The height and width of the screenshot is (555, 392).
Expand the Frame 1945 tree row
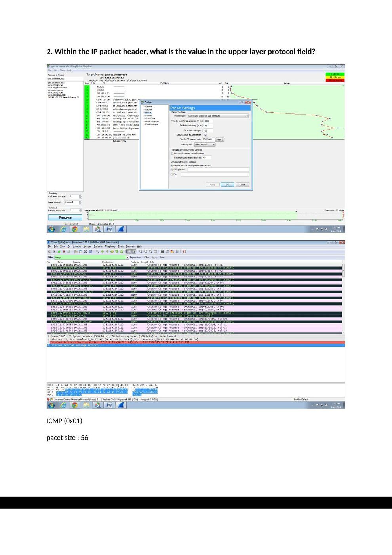(x=48, y=336)
